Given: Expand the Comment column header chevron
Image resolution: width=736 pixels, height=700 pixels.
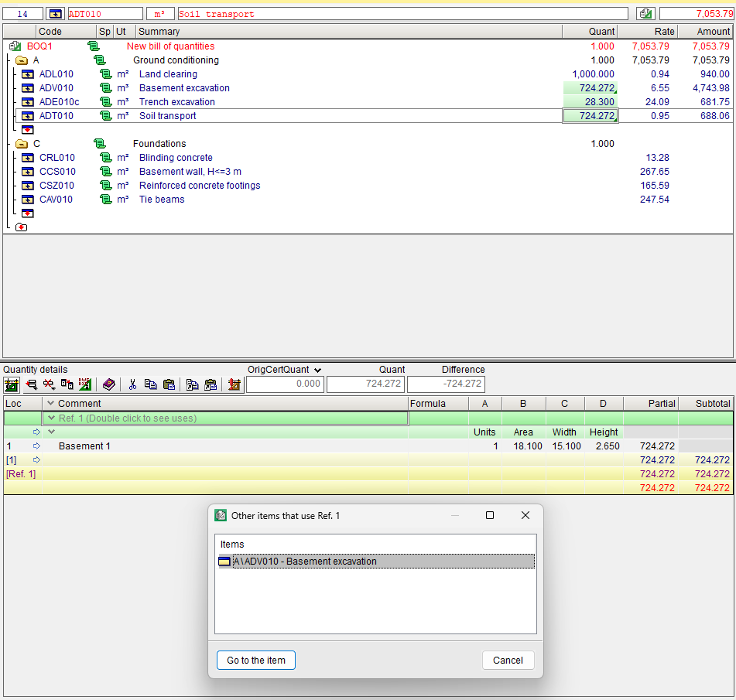Looking at the screenshot, I should coord(51,404).
